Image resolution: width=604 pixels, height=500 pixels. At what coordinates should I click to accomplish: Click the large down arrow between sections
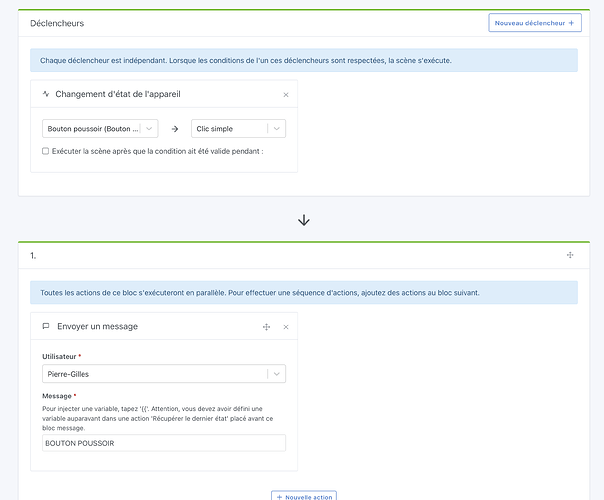click(x=304, y=220)
